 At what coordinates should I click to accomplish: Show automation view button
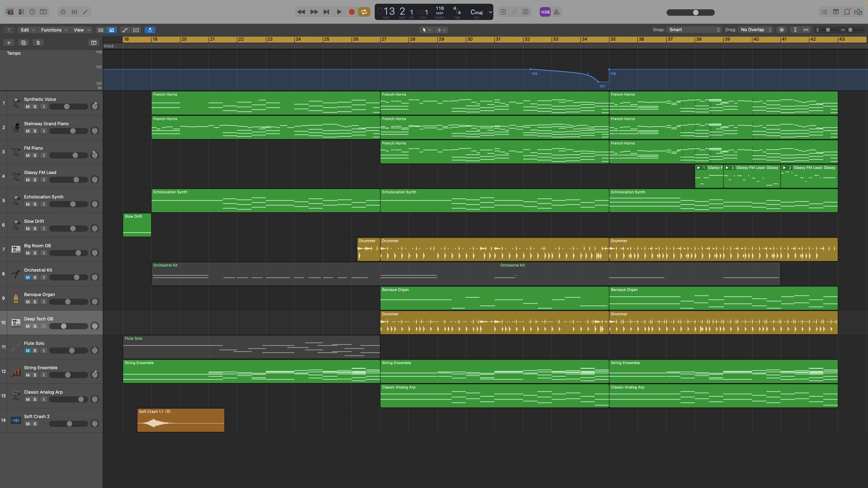[x=125, y=30]
